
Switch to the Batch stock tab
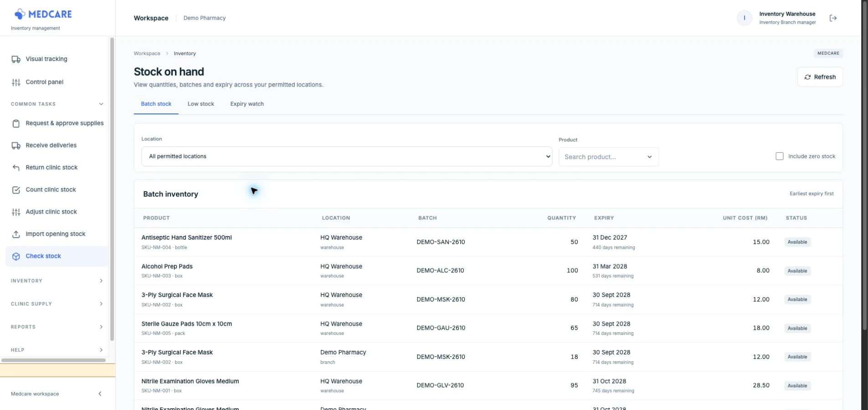coord(156,104)
